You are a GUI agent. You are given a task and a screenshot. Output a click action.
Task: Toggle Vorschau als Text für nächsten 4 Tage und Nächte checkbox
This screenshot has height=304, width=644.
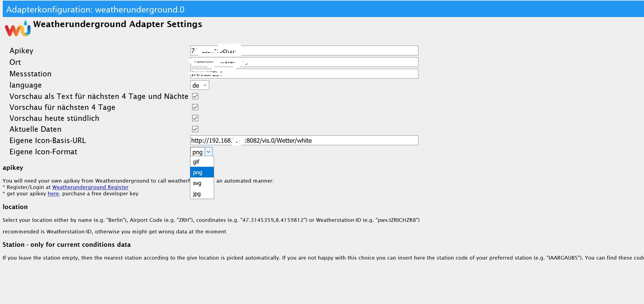[195, 96]
